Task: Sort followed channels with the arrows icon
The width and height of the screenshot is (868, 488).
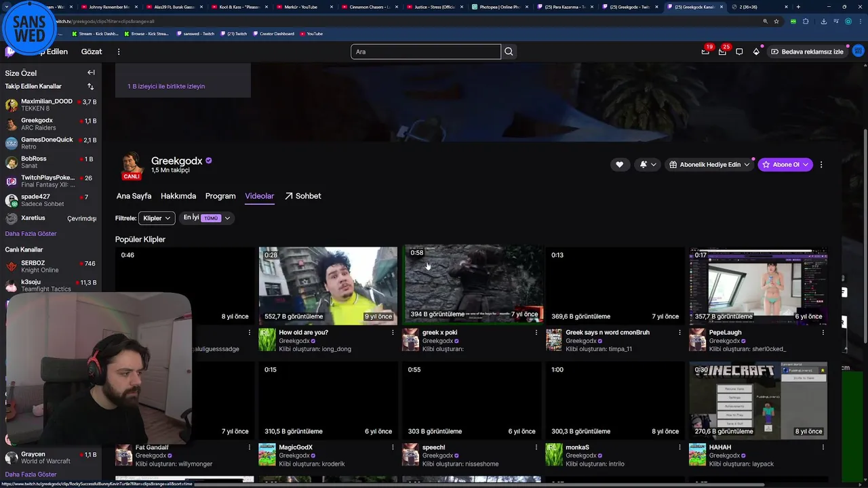Action: (91, 87)
